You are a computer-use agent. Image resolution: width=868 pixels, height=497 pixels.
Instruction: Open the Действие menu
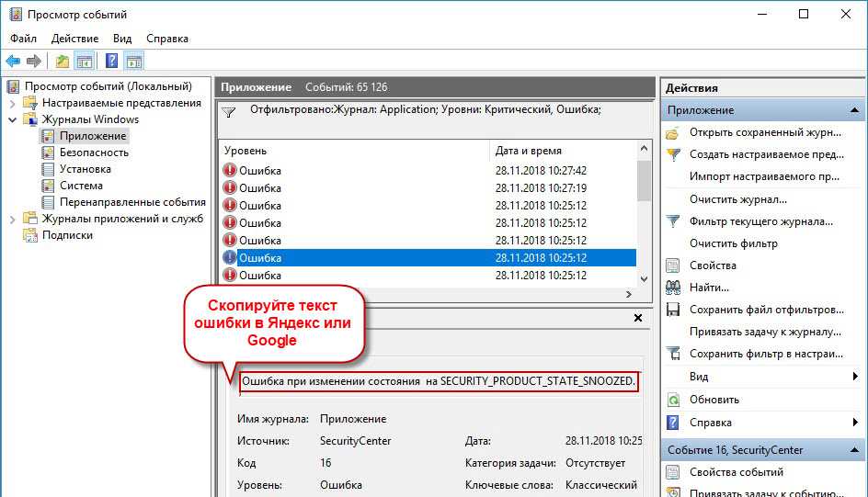(74, 39)
